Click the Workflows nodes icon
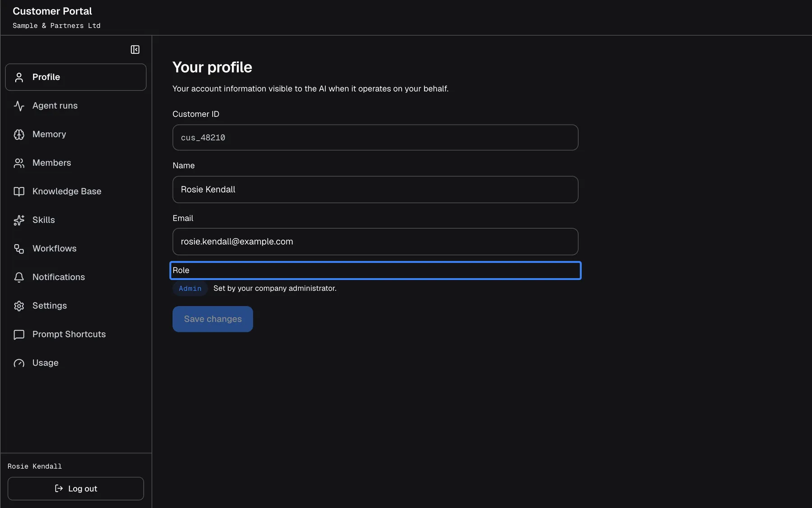This screenshot has height=508, width=812. pyautogui.click(x=19, y=249)
